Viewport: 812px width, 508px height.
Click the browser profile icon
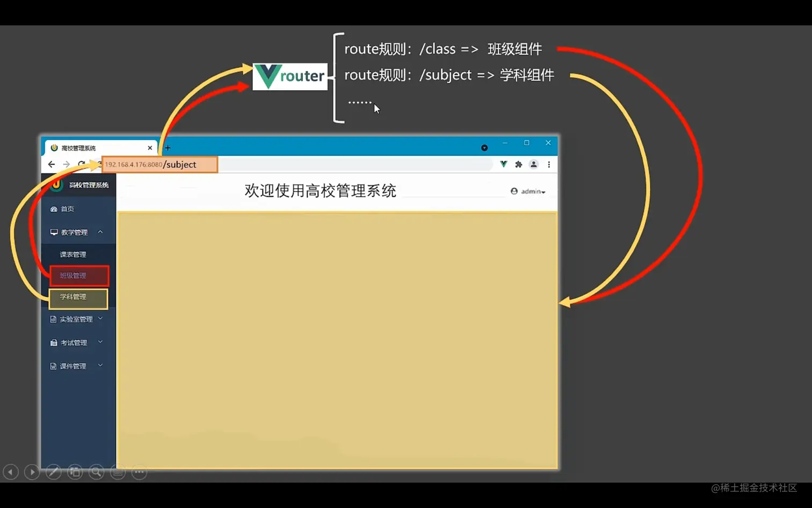534,164
